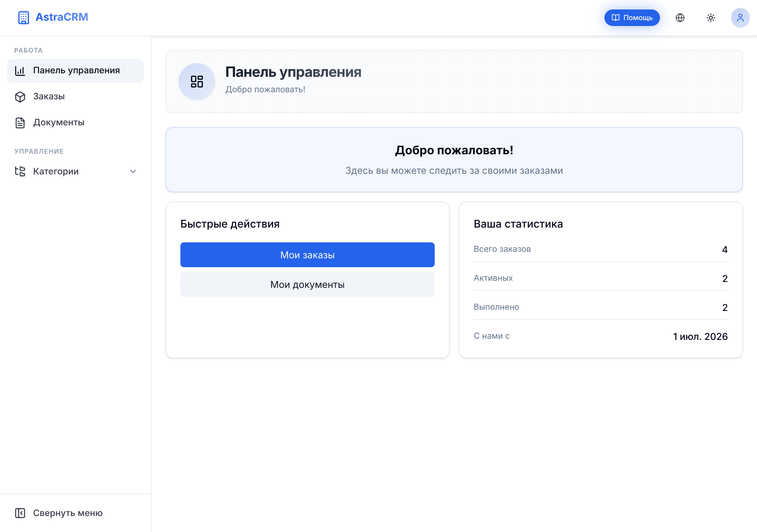Click the Всего заказов value 4

point(725,249)
